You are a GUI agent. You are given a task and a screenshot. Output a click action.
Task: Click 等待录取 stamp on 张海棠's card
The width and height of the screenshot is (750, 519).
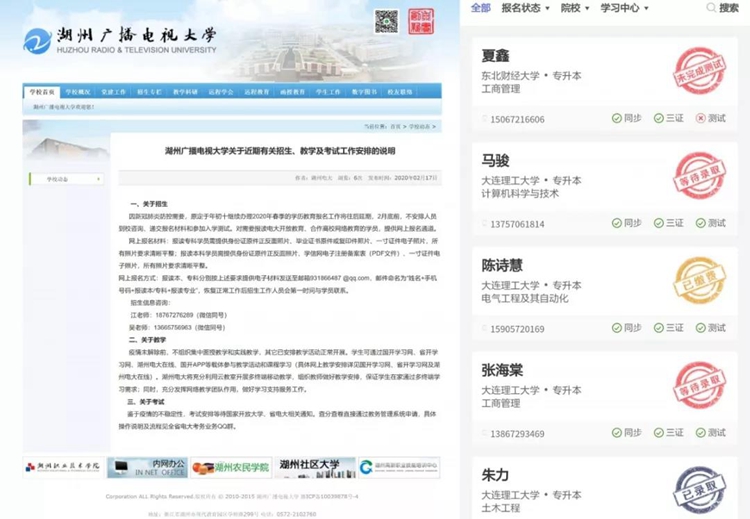coord(698,385)
